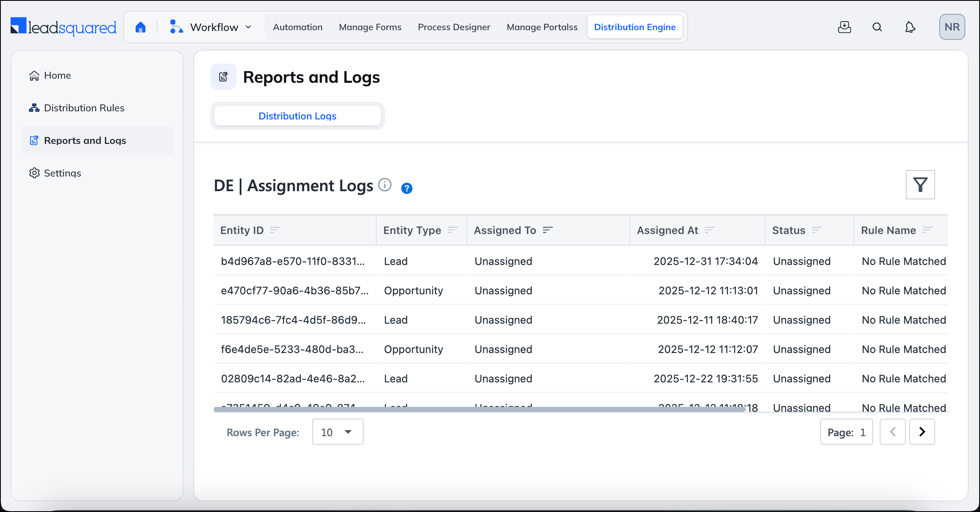Click the import/download icon in the top bar
This screenshot has width=980, height=512.
coord(845,27)
